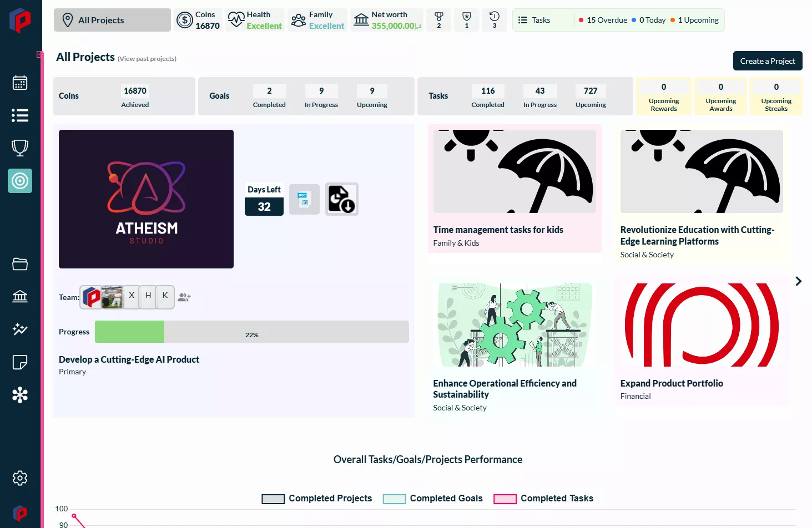
Task: Open the bank building icon in sidebar
Action: tap(20, 296)
